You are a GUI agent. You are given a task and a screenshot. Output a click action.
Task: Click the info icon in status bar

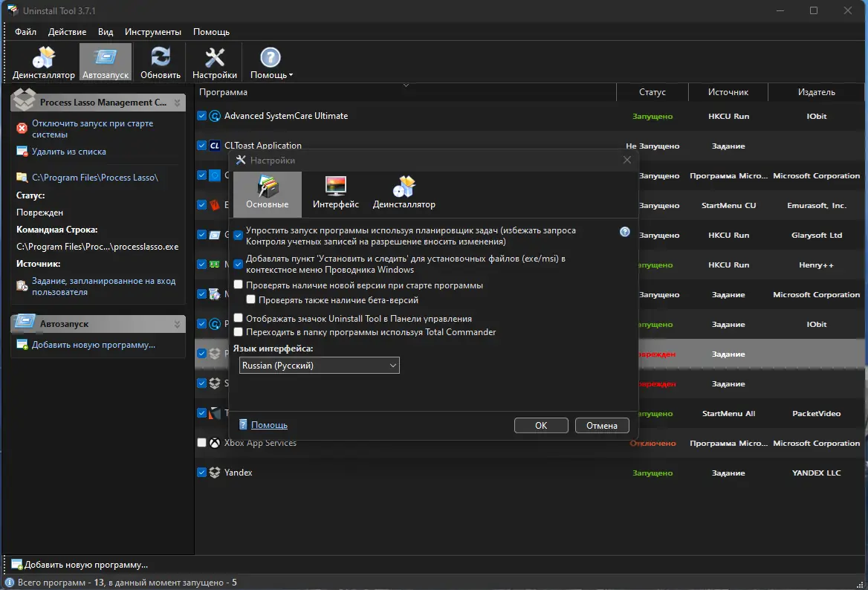click(9, 583)
